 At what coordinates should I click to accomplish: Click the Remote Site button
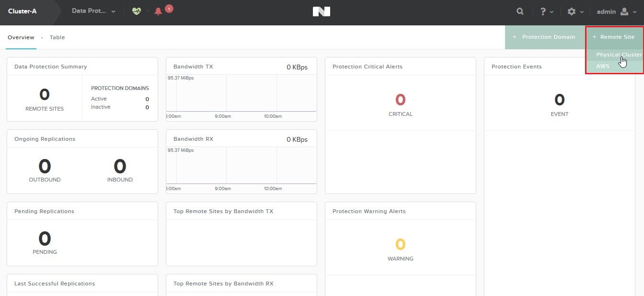pos(614,37)
